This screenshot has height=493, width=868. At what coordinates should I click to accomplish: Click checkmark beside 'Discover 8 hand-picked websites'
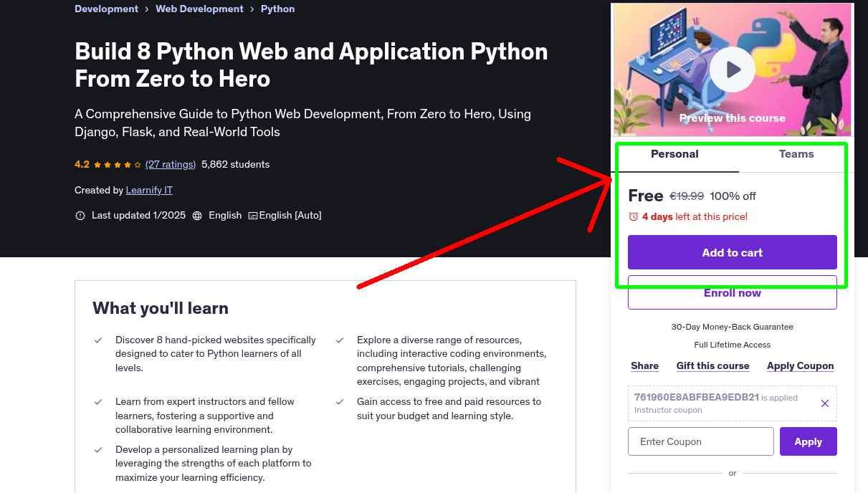[x=98, y=340]
